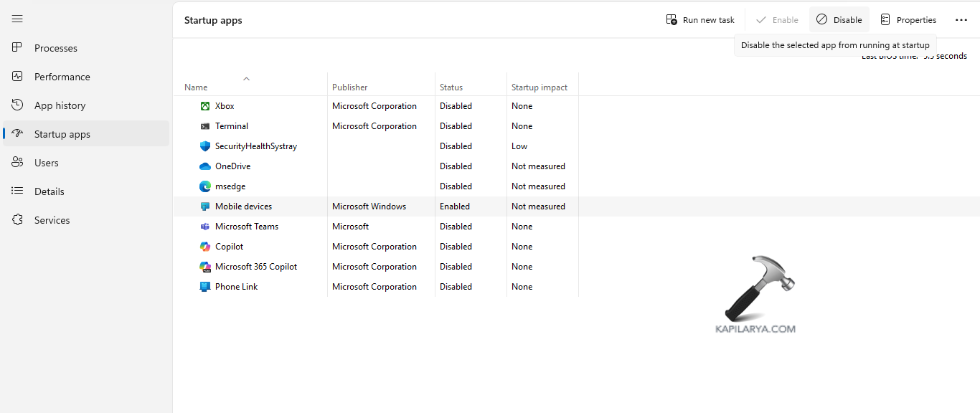This screenshot has height=413, width=980.
Task: Click the Microsoft 365 Copilot icon
Action: [204, 266]
